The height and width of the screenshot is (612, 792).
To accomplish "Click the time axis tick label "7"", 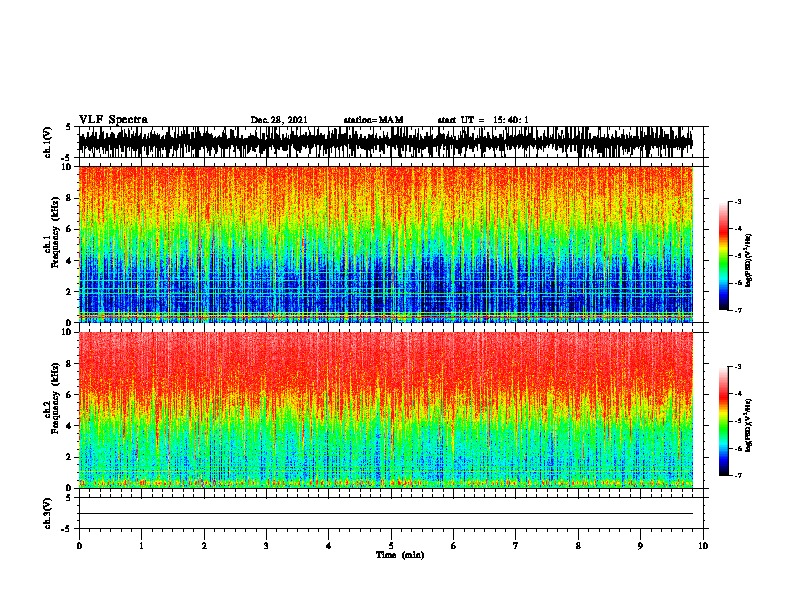I will 516,546.
